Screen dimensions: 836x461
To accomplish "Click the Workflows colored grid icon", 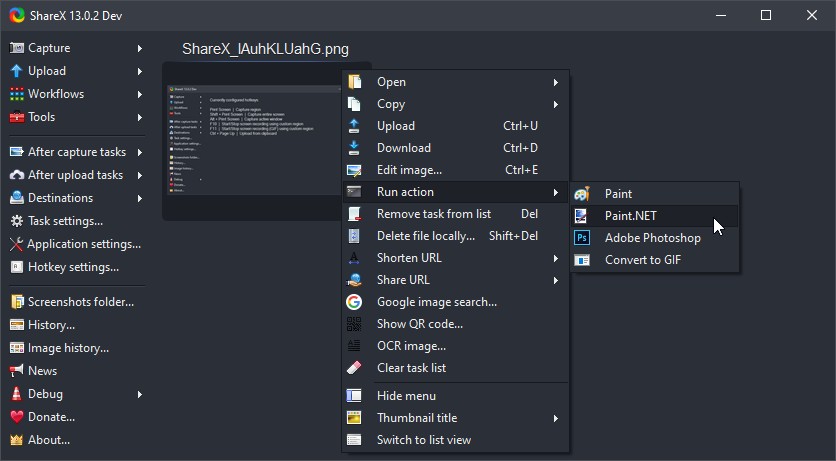I will (x=17, y=94).
